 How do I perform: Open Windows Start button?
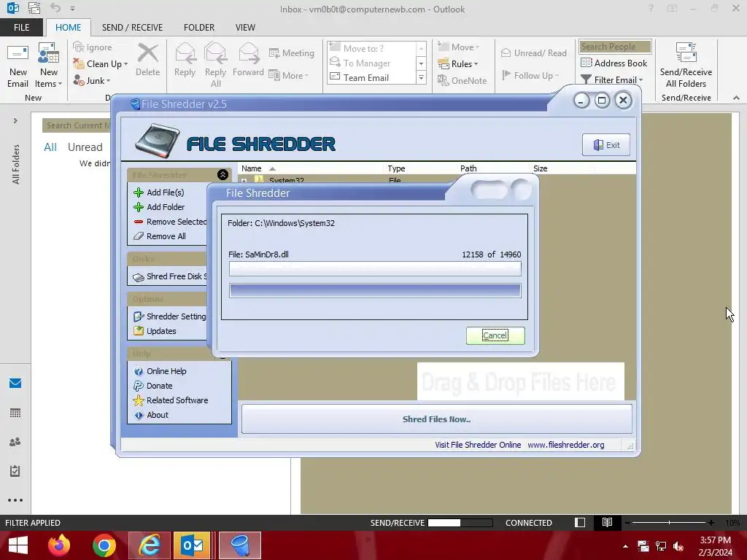pos(18,545)
